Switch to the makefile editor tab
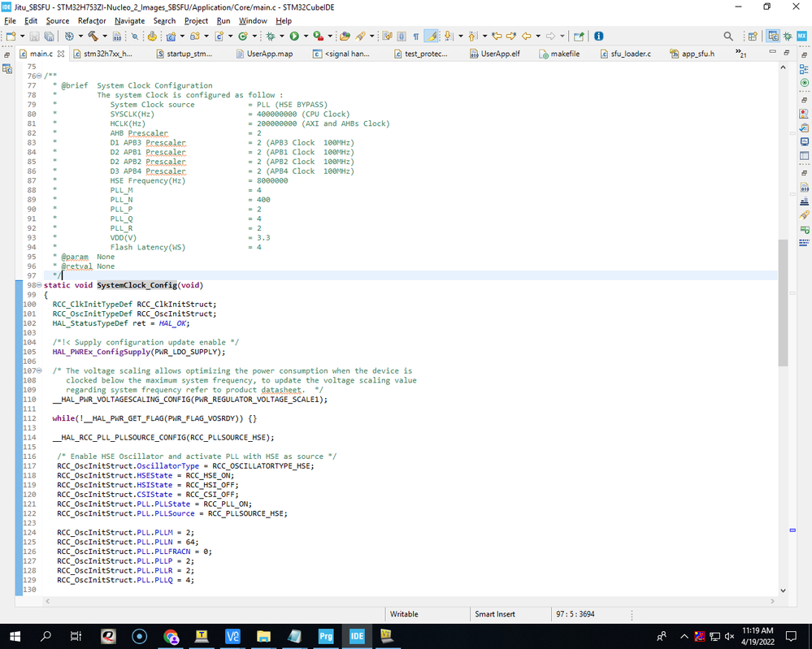Image resolution: width=812 pixels, height=649 pixels. [559, 54]
